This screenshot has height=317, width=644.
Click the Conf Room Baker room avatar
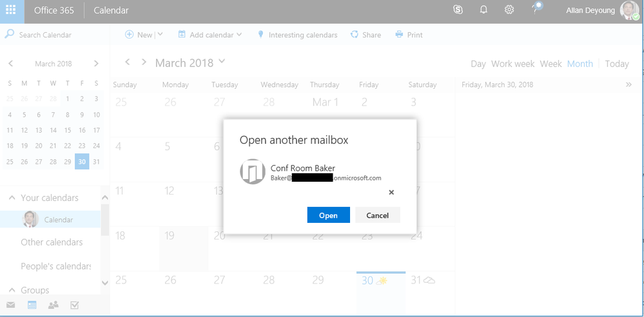[x=253, y=171]
